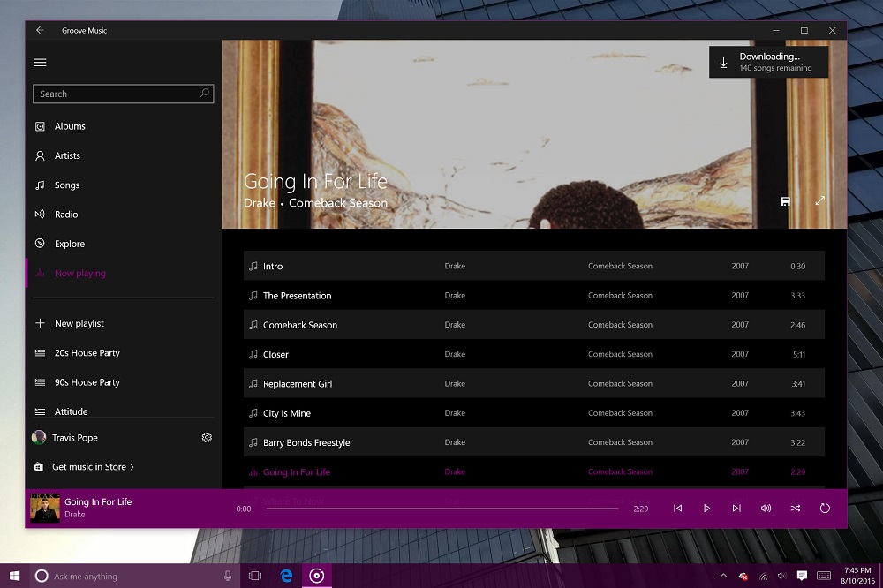Show hidden system tray icons
This screenshot has width=883, height=588.
(x=724, y=576)
